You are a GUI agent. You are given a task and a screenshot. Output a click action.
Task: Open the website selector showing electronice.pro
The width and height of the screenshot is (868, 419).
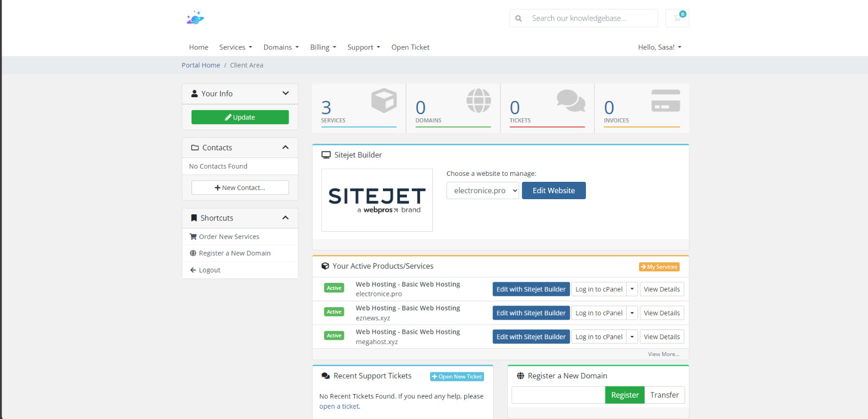483,191
